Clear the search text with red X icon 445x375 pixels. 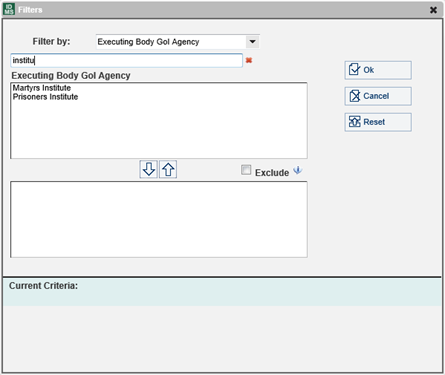pos(249,60)
